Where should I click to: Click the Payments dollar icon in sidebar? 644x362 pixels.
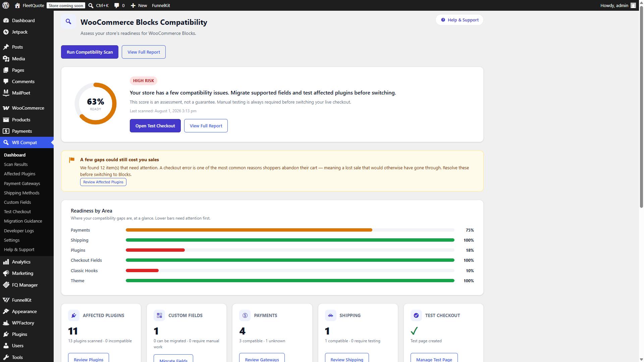pos(6,131)
